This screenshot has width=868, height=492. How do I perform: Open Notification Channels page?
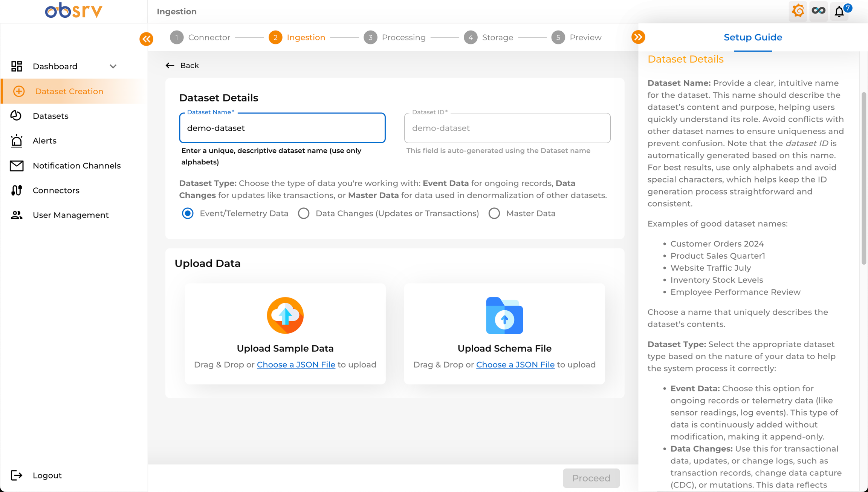click(x=74, y=166)
